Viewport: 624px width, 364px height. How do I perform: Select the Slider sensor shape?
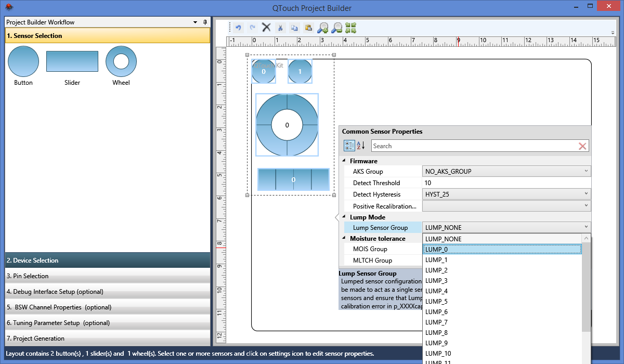coord(72,61)
